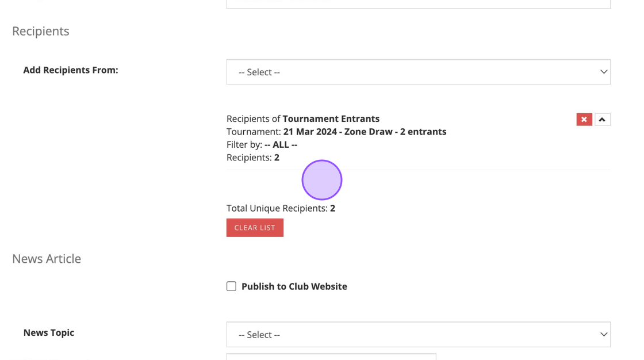Remove the Tournament Entrants recipient group
Screen dimensions: 644x360
pyautogui.click(x=584, y=120)
